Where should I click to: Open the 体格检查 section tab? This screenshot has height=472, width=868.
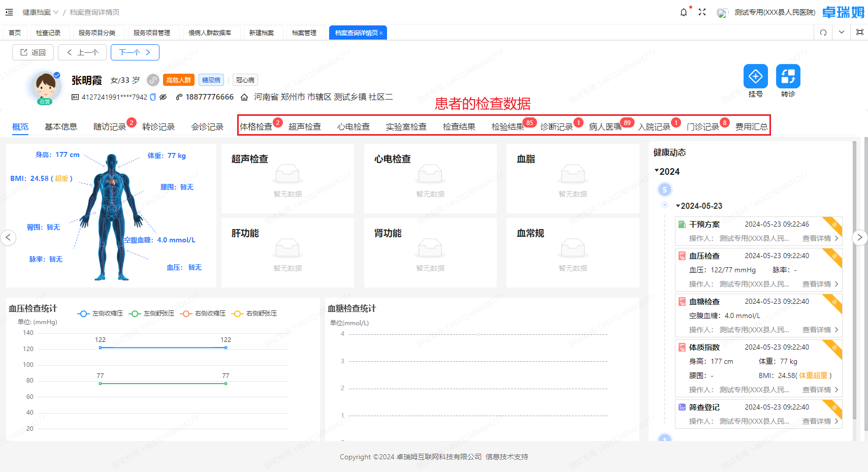(256, 127)
